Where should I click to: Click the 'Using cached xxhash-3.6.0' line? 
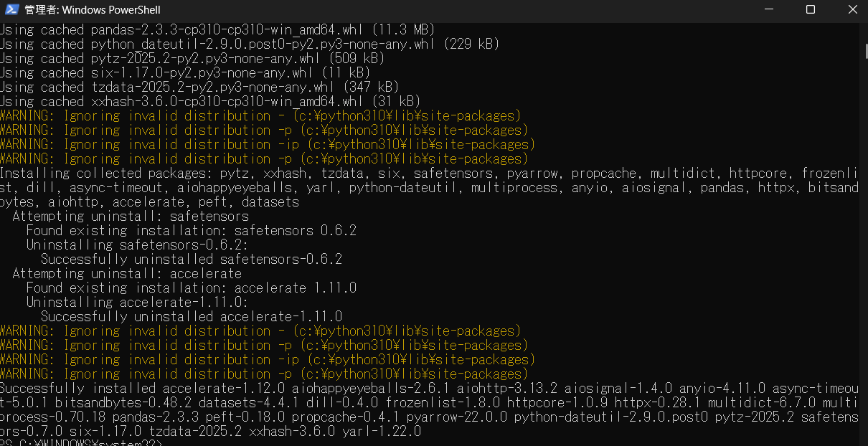click(x=209, y=101)
